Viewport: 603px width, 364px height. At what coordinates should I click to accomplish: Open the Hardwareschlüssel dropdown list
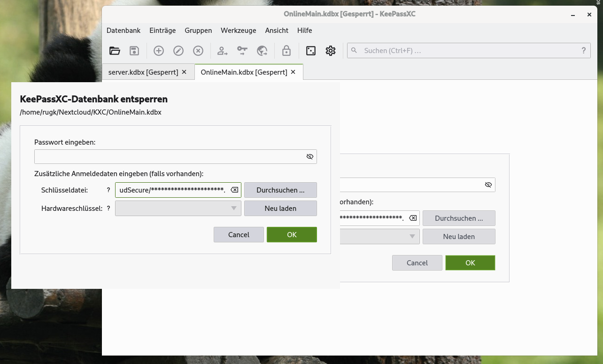pos(233,208)
